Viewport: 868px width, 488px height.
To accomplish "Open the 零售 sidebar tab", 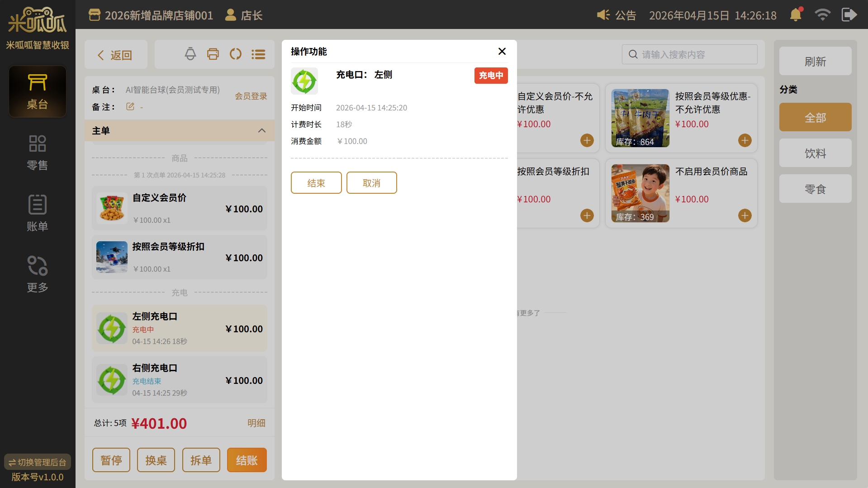I will 38,153.
